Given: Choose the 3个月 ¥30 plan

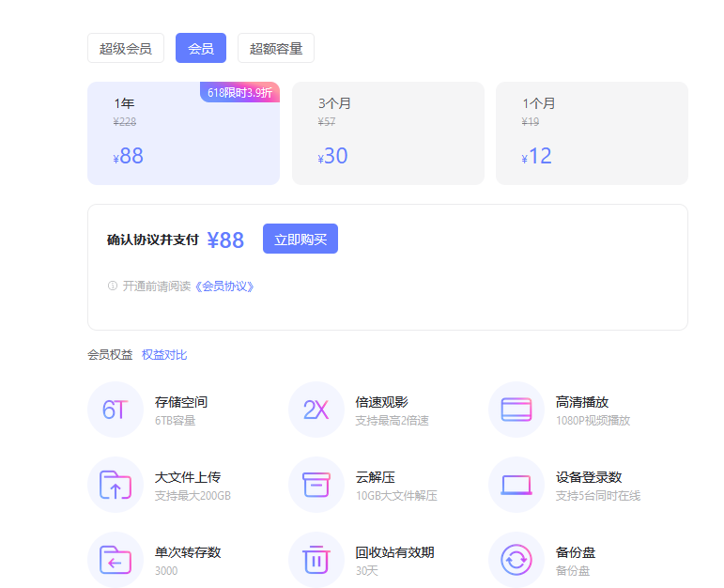Looking at the screenshot, I should [x=388, y=133].
